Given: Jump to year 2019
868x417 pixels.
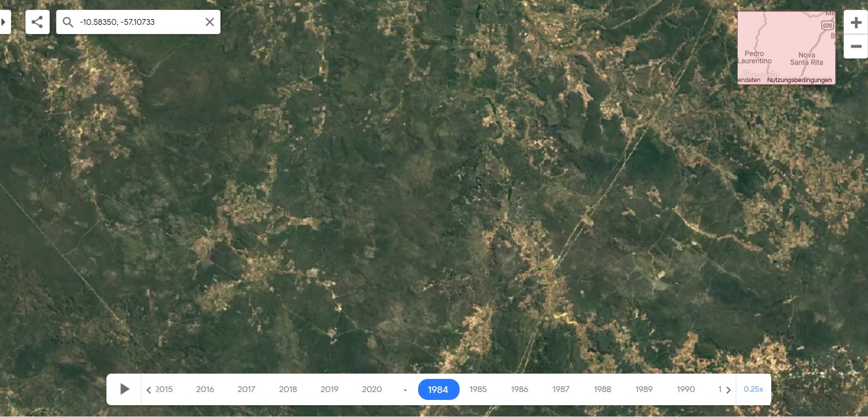Looking at the screenshot, I should 329,389.
